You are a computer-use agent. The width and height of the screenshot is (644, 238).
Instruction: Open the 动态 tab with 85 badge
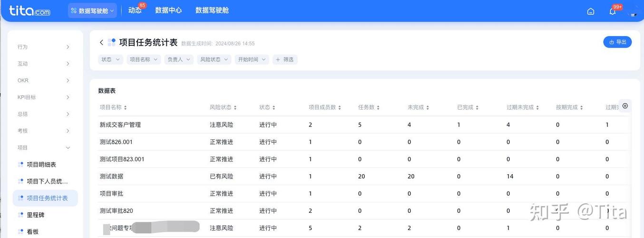(135, 10)
